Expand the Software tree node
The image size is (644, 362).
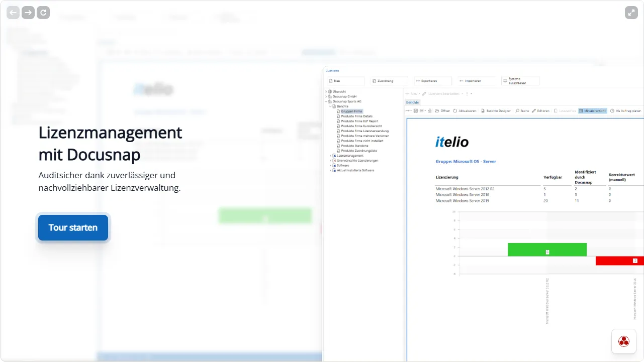coord(330,166)
